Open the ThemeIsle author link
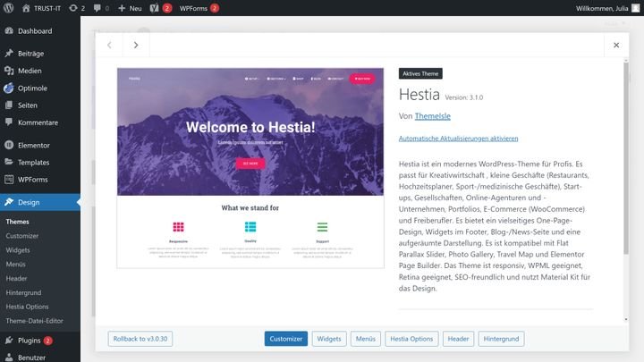 (433, 116)
